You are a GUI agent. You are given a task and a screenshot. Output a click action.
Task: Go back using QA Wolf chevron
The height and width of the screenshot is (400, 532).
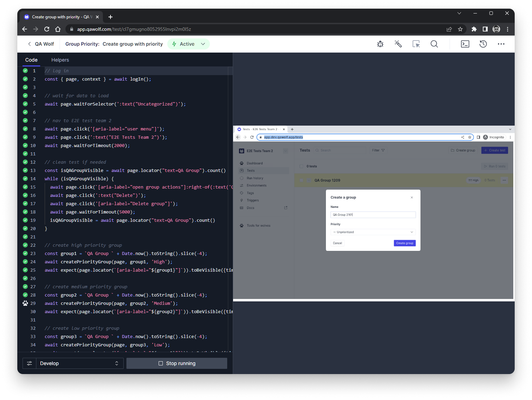(29, 44)
